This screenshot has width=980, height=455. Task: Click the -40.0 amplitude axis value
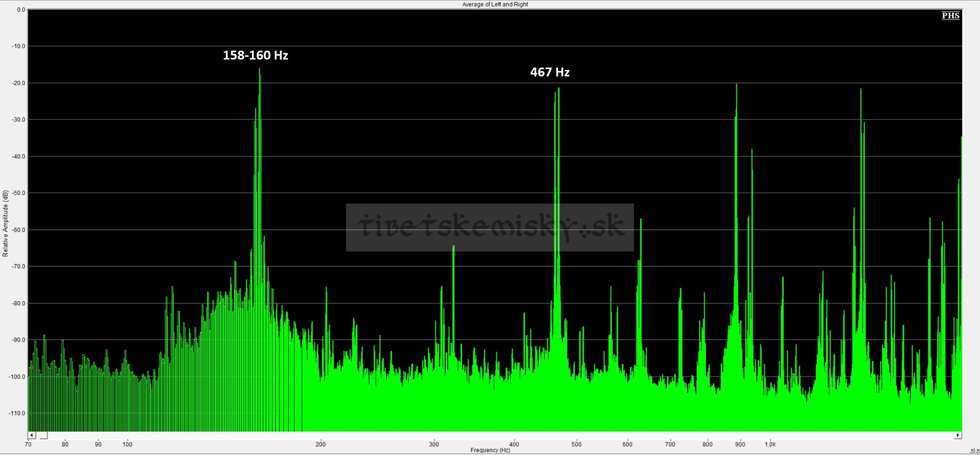[x=18, y=156]
